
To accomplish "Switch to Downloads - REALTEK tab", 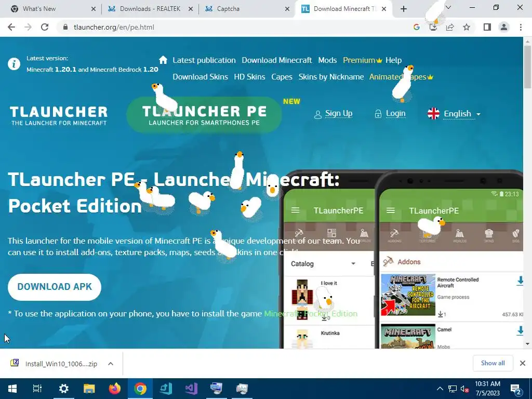I will 150,9.
